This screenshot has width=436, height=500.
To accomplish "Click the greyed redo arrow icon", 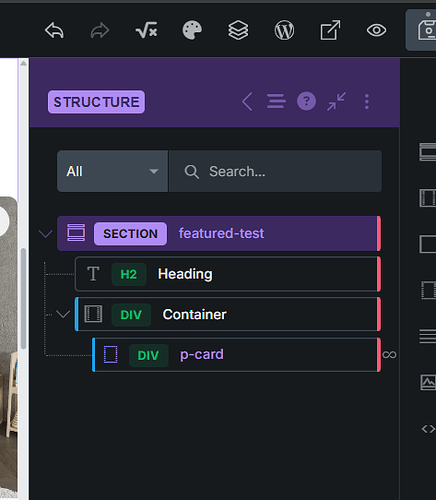I will [100, 30].
